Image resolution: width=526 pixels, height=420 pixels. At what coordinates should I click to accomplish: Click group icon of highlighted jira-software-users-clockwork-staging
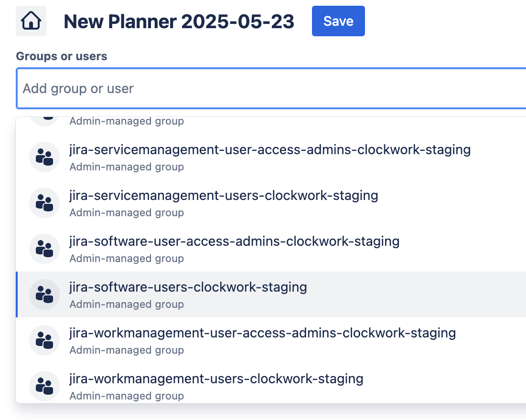click(x=44, y=294)
